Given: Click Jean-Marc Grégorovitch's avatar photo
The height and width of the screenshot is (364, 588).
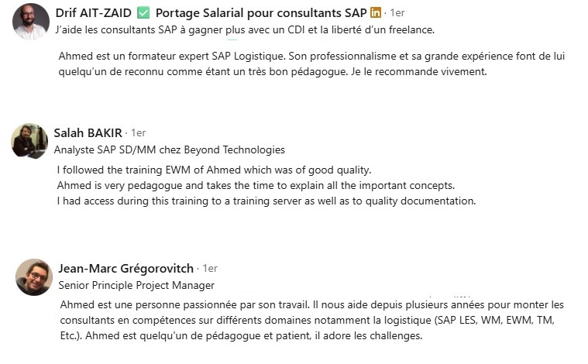Looking at the screenshot, I should [x=34, y=276].
